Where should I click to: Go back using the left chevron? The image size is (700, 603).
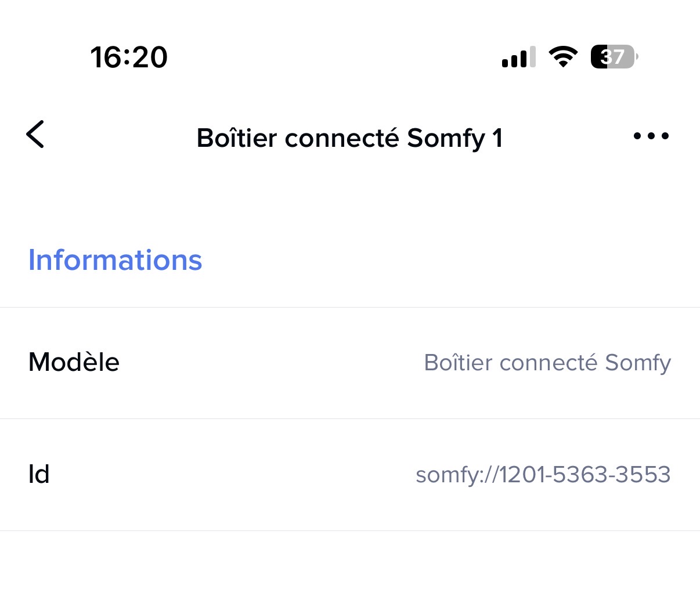pos(35,135)
